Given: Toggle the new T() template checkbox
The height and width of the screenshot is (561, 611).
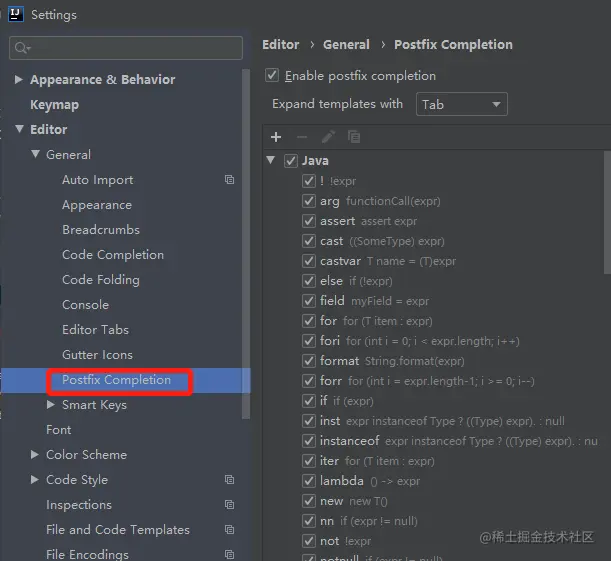Looking at the screenshot, I should coord(309,501).
